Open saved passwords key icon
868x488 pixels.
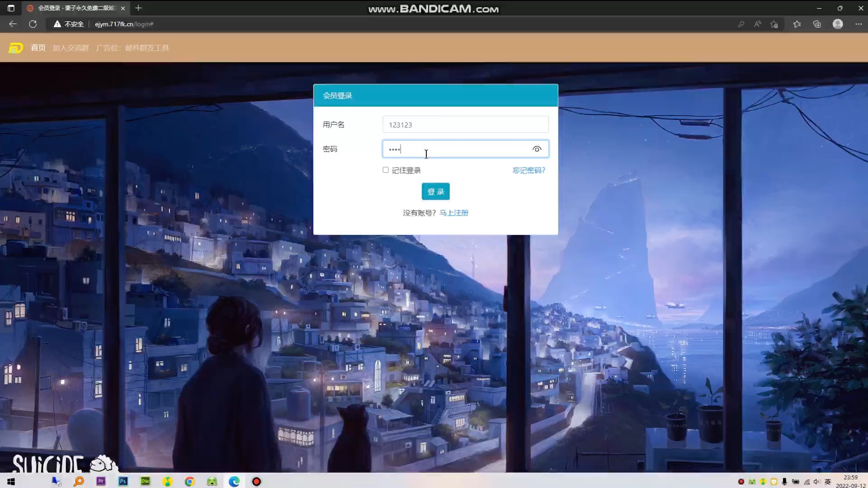tap(741, 24)
